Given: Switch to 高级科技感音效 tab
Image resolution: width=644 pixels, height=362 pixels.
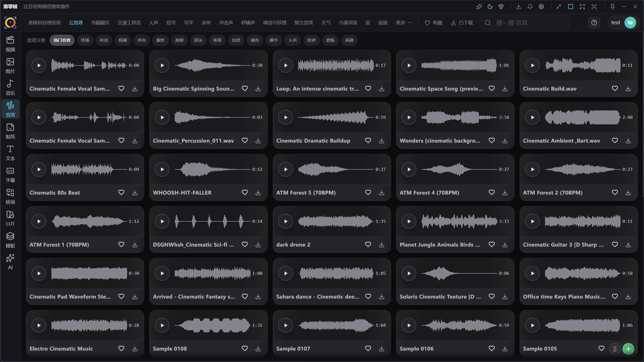Looking at the screenshot, I should [44, 23].
